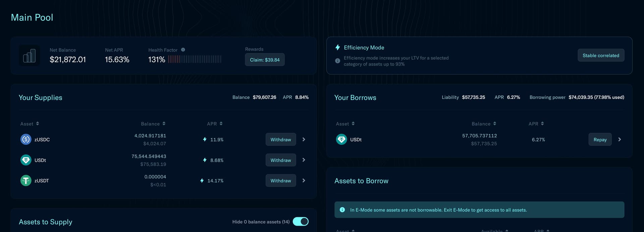Image resolution: width=644 pixels, height=232 pixels.
Task: Click the Main Pool heading
Action: [x=32, y=17]
